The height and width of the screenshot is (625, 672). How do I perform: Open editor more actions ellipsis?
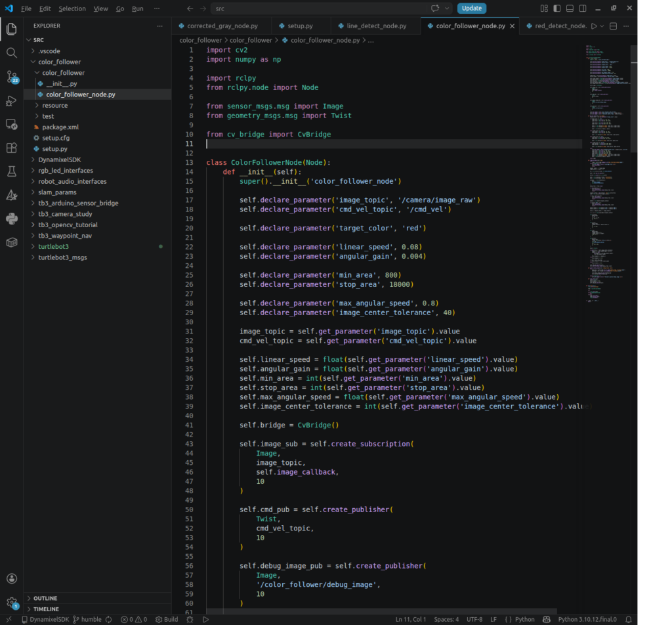pos(626,26)
